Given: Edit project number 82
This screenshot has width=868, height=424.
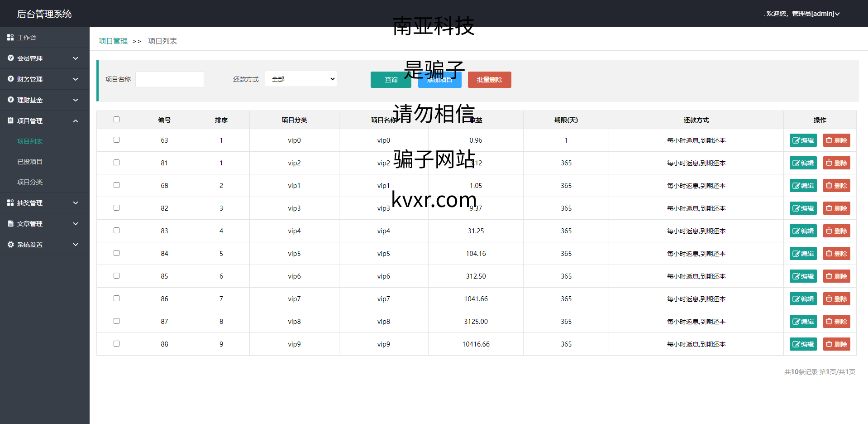Looking at the screenshot, I should 803,208.
